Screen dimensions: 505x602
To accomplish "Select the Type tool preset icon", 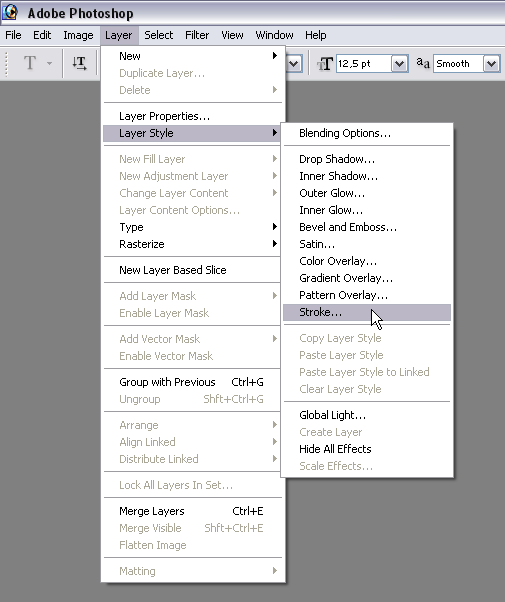I will (30, 63).
